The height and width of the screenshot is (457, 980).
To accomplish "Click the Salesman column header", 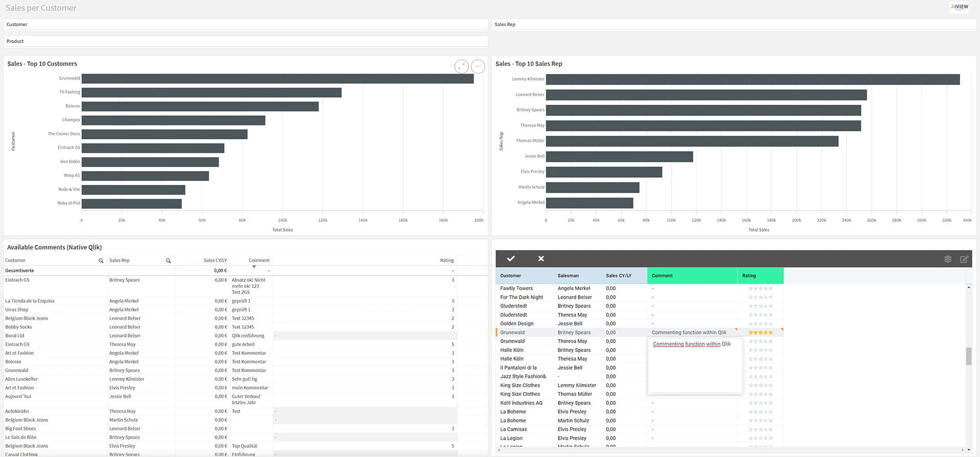I will coord(568,276).
